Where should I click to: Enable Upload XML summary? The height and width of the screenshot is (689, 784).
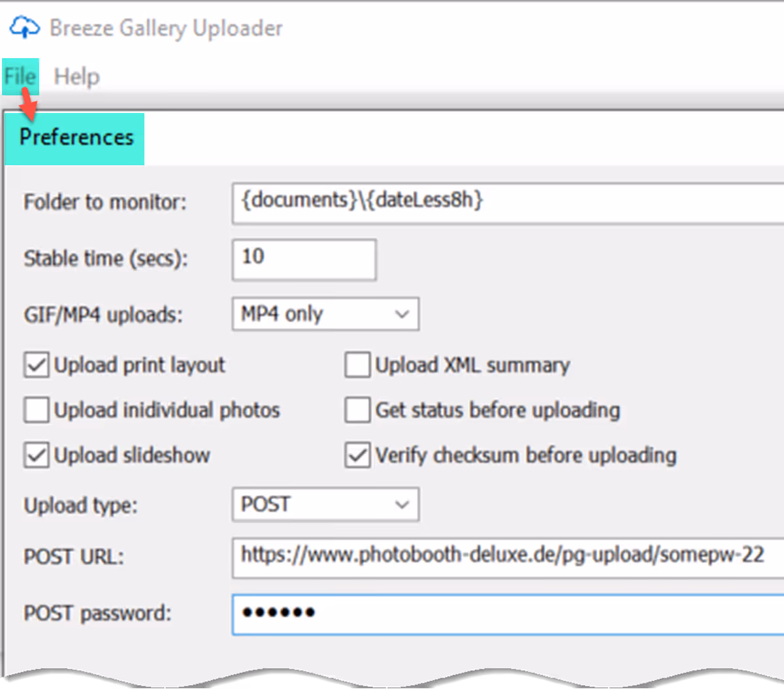357,365
